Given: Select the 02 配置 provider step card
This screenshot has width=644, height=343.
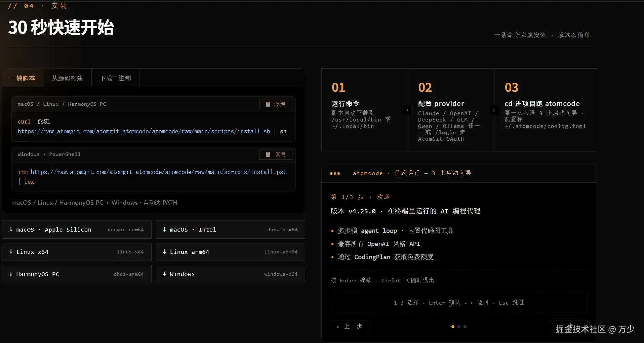Looking at the screenshot, I should (451, 110).
